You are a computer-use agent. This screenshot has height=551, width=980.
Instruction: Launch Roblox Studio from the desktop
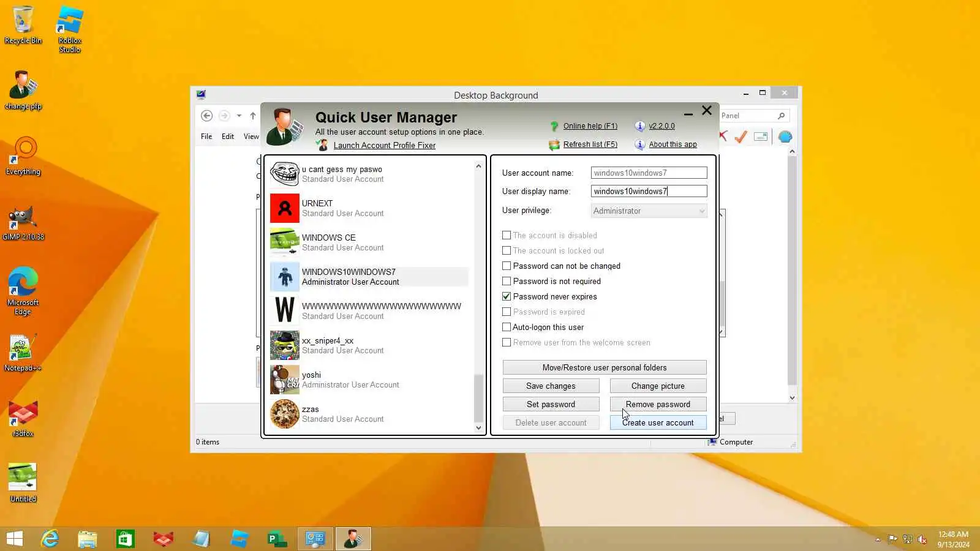tap(70, 29)
